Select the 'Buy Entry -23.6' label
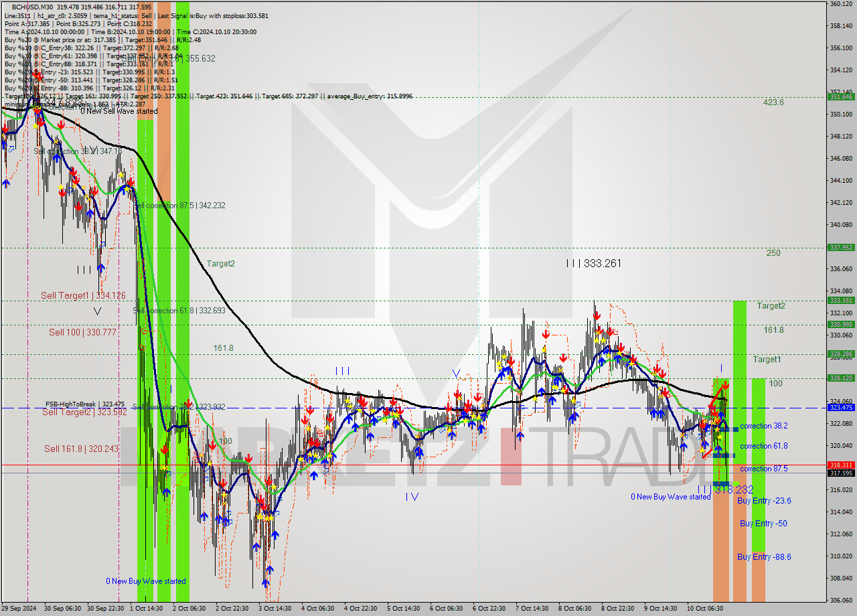This screenshot has height=616, width=857. 764,501
